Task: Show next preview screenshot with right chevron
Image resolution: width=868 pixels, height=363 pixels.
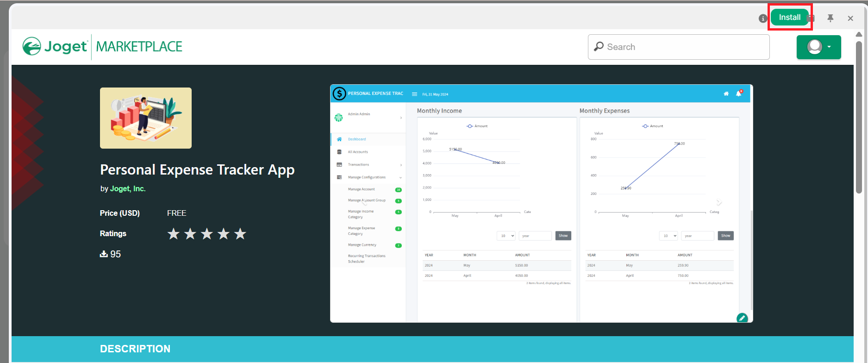Action: pos(718,202)
